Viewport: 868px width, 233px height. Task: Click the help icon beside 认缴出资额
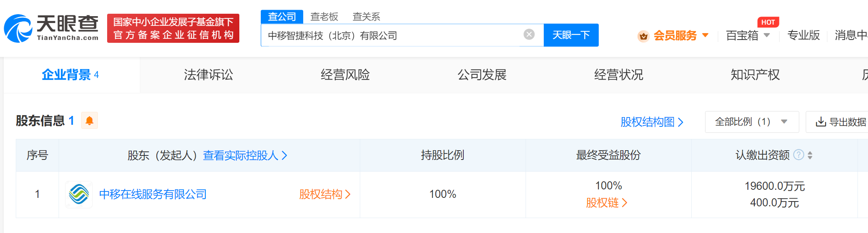click(x=798, y=155)
